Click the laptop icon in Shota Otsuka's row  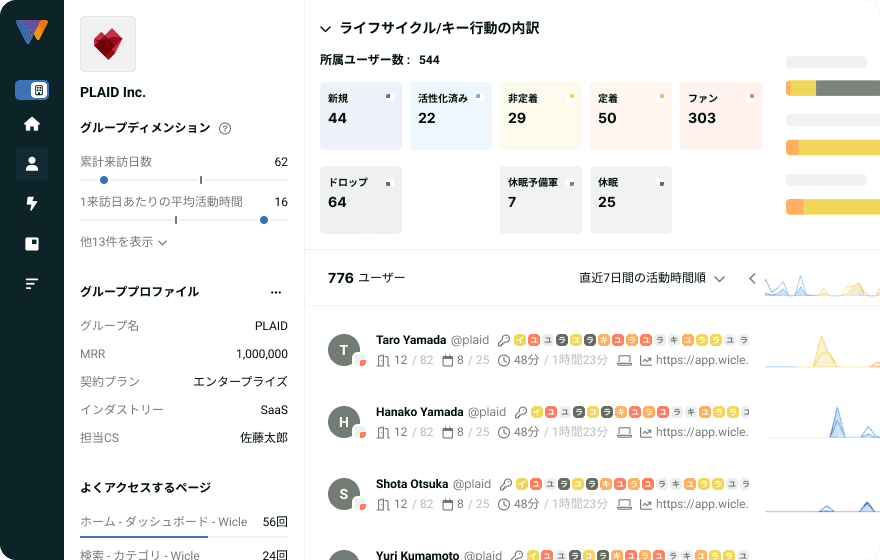[x=624, y=504]
